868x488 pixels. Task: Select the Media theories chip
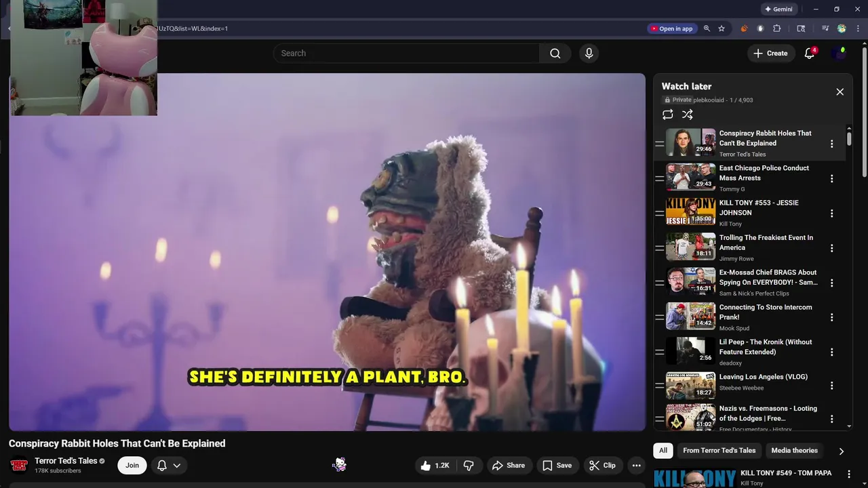794,451
